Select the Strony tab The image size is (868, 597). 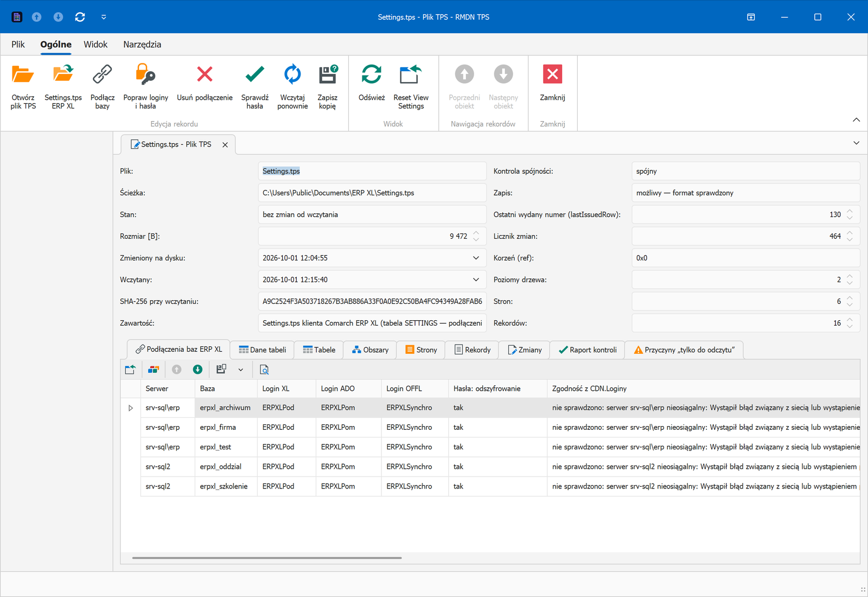click(x=421, y=350)
